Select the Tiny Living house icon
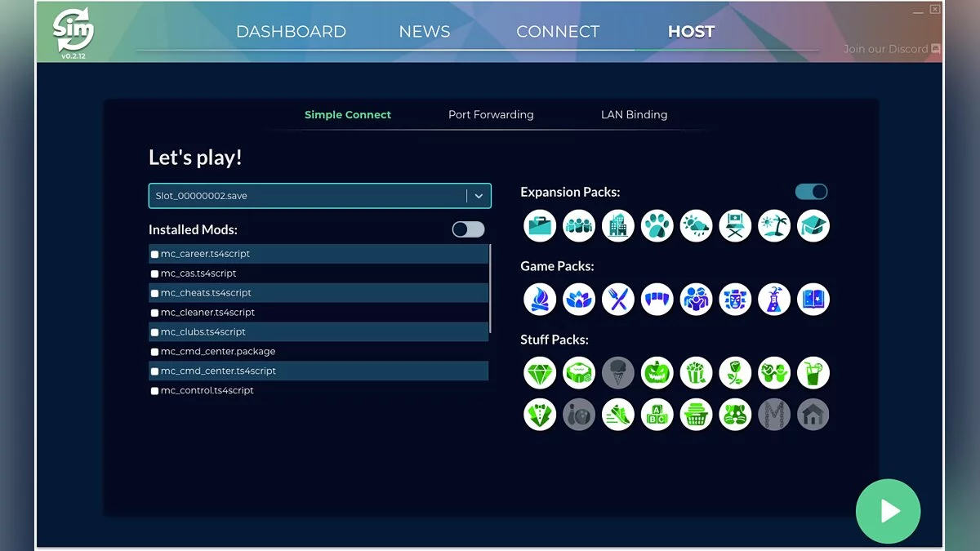The height and width of the screenshot is (551, 980). [813, 415]
